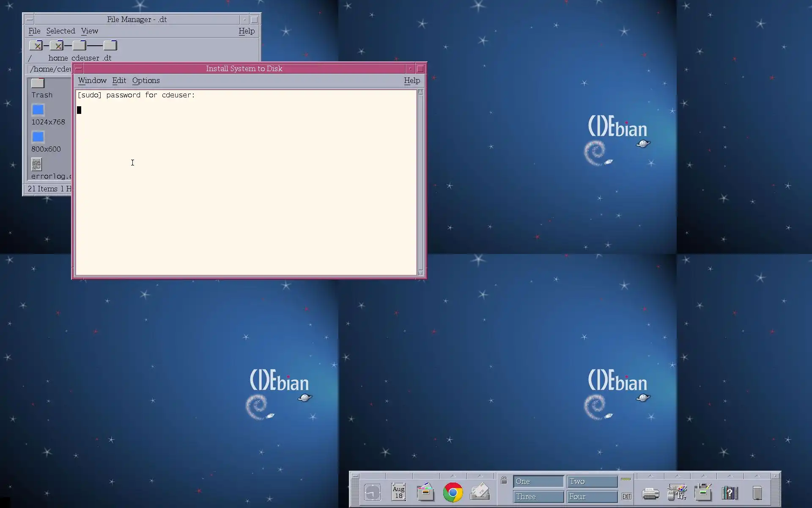Switch to workspace Four

[x=592, y=497]
